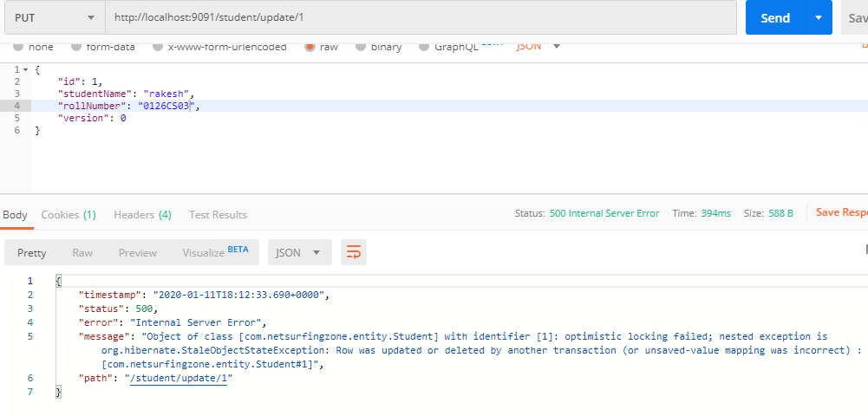Open the response JSON format dropdown
The height and width of the screenshot is (416, 868).
pyautogui.click(x=299, y=252)
